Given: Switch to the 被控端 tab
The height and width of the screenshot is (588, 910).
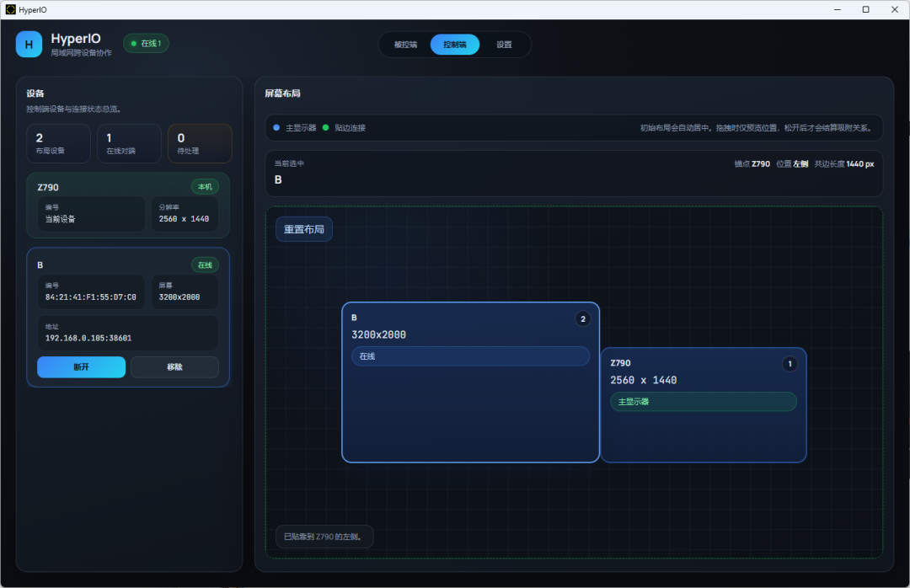Looking at the screenshot, I should pyautogui.click(x=405, y=45).
